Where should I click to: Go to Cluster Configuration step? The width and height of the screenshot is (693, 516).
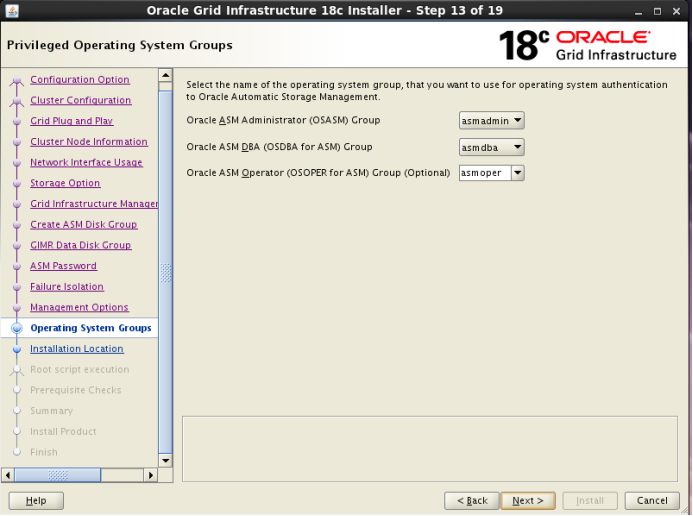tap(80, 100)
